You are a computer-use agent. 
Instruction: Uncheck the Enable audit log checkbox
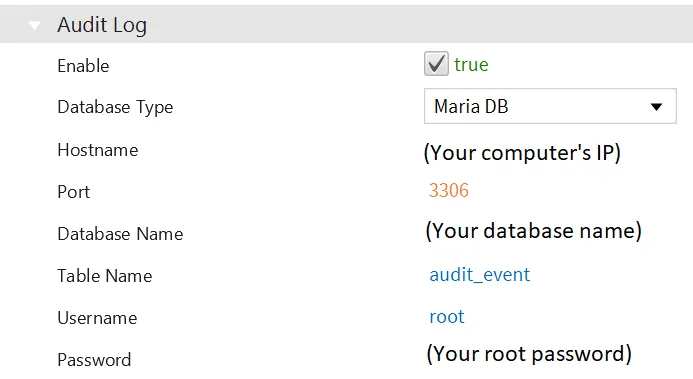pos(436,64)
